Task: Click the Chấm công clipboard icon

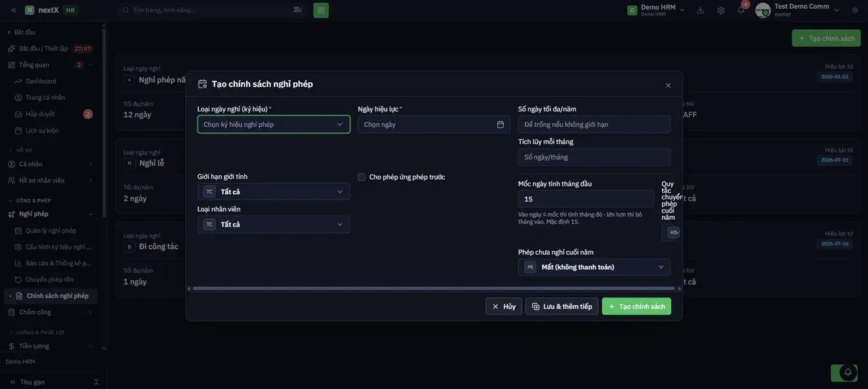Action: (x=12, y=312)
